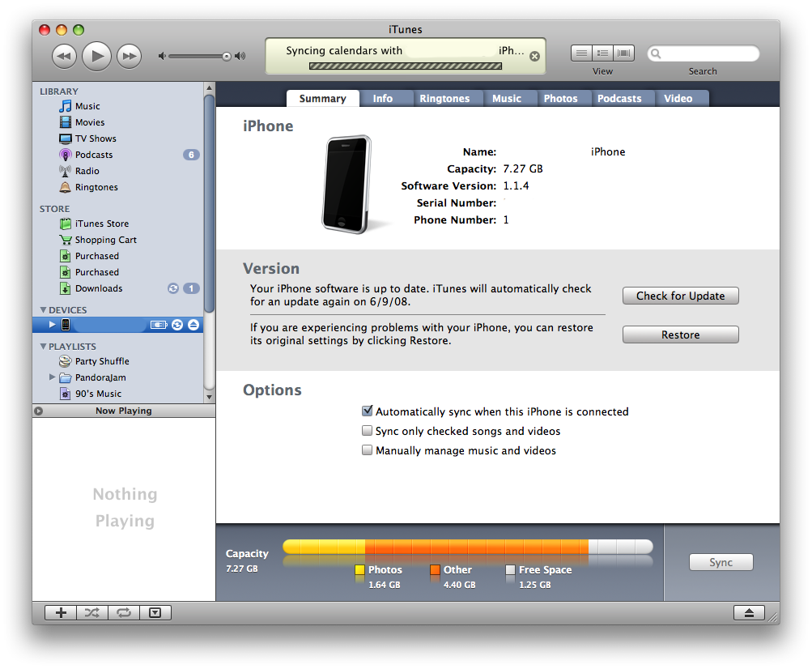This screenshot has height=669, width=812.
Task: Click the magnifier icon in search box
Action: [x=656, y=53]
